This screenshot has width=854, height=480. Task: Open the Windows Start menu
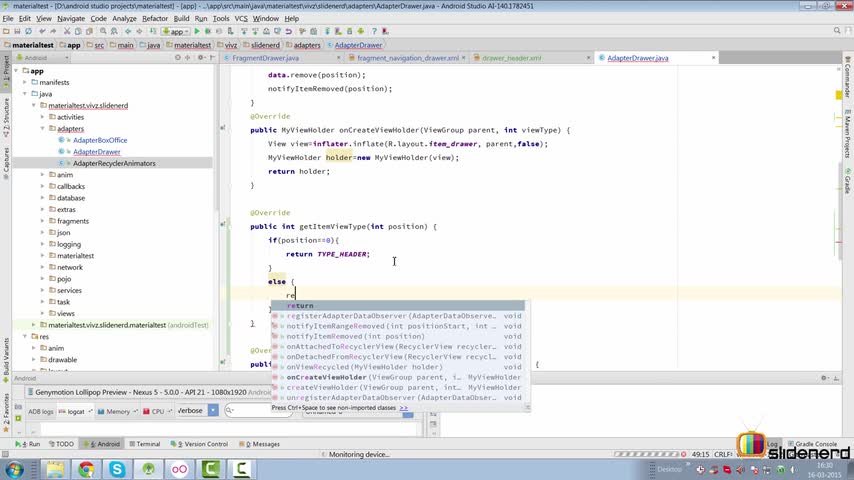tap(16, 468)
